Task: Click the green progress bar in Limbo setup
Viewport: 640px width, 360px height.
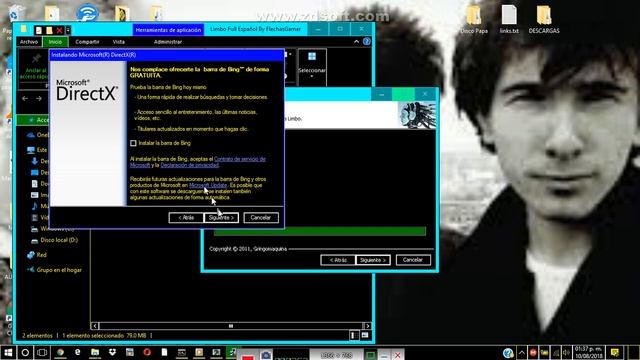Action: (x=320, y=231)
